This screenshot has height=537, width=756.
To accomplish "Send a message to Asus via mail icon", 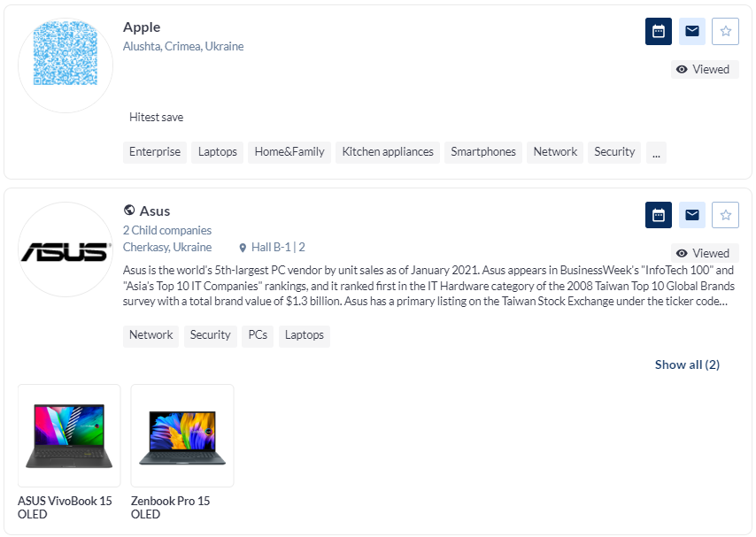I will pyautogui.click(x=692, y=215).
